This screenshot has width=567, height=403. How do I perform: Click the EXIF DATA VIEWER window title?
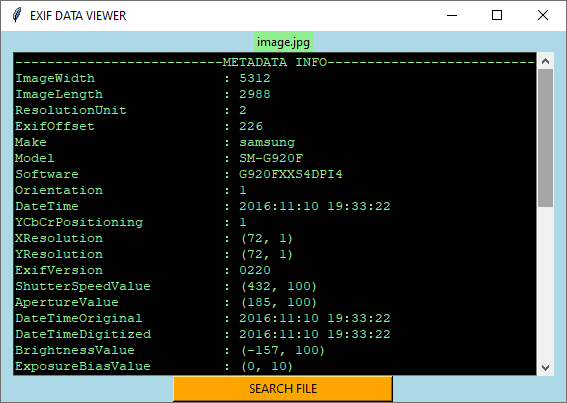click(78, 16)
